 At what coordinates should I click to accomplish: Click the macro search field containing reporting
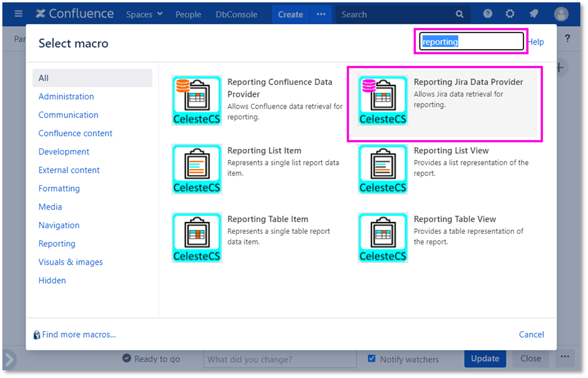click(x=471, y=42)
